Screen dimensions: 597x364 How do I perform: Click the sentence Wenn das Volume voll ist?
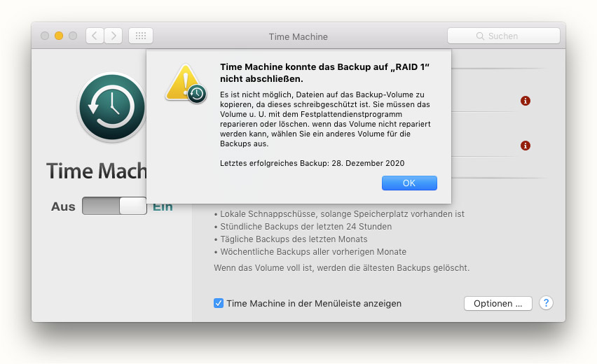tap(341, 268)
